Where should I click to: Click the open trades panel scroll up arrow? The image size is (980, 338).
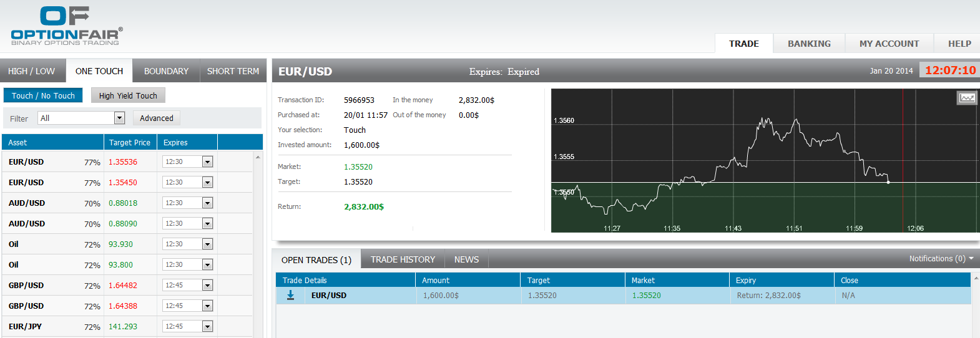coord(976,278)
